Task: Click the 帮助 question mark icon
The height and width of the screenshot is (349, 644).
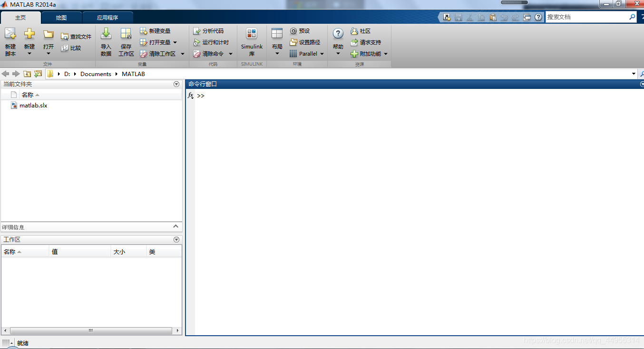Action: pos(338,33)
